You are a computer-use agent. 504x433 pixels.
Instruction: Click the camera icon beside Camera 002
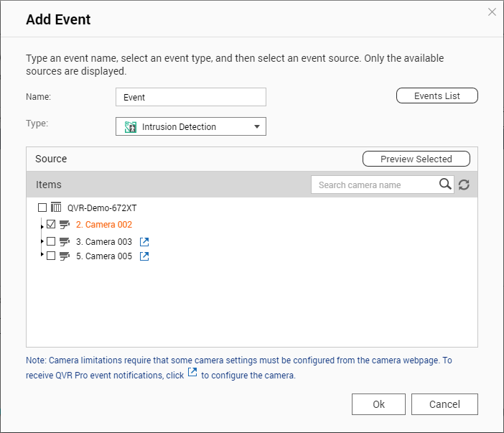[x=65, y=225]
